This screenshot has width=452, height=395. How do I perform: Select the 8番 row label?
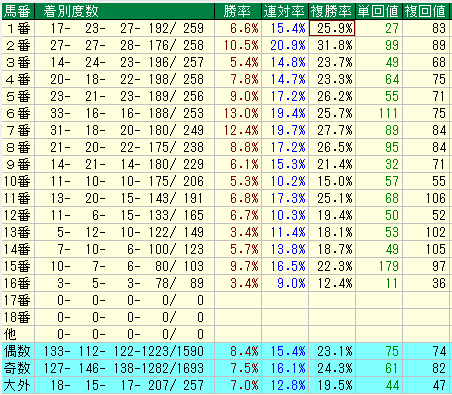pyautogui.click(x=18, y=147)
